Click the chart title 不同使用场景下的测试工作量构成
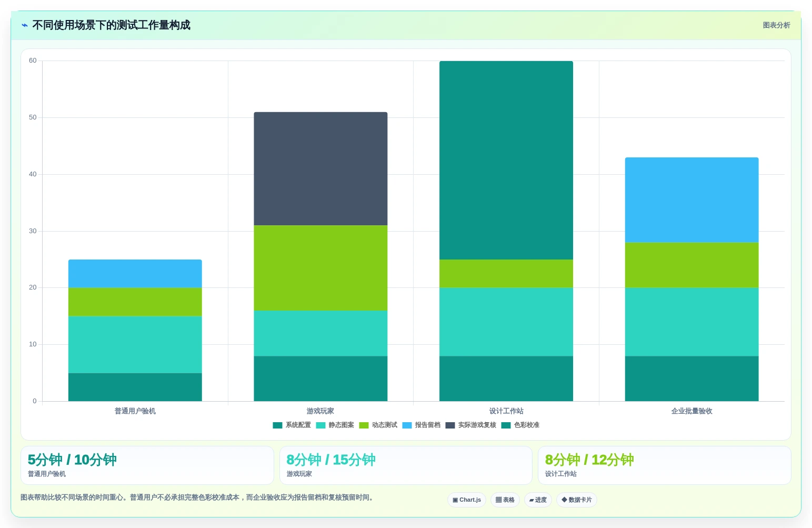The image size is (812, 528). 111,25
